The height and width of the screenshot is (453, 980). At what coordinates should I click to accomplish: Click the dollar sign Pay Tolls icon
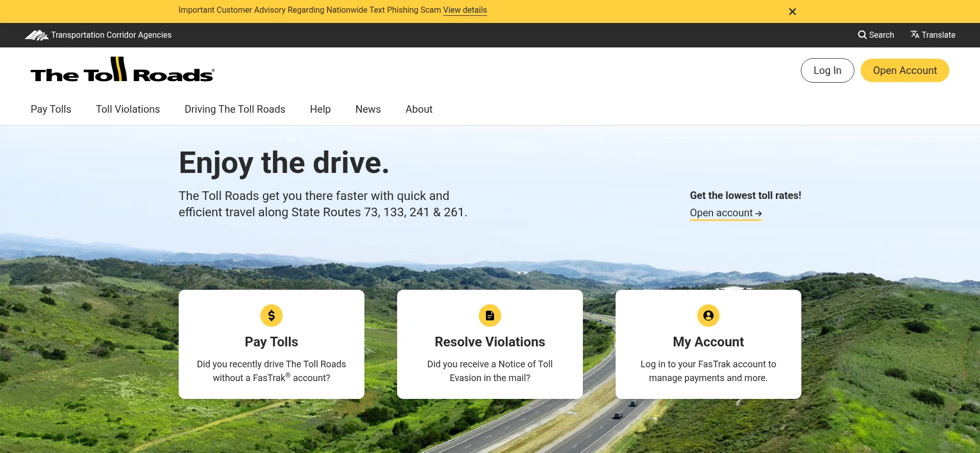tap(272, 315)
